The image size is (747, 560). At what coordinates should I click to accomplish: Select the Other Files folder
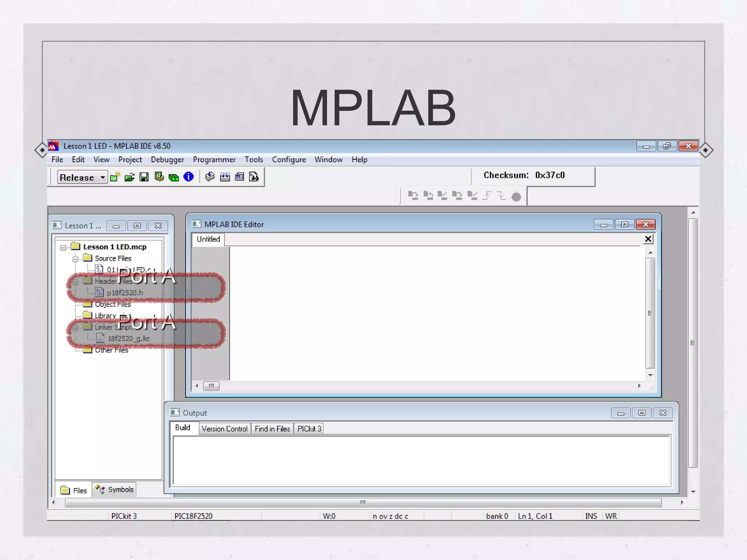click(x=111, y=350)
